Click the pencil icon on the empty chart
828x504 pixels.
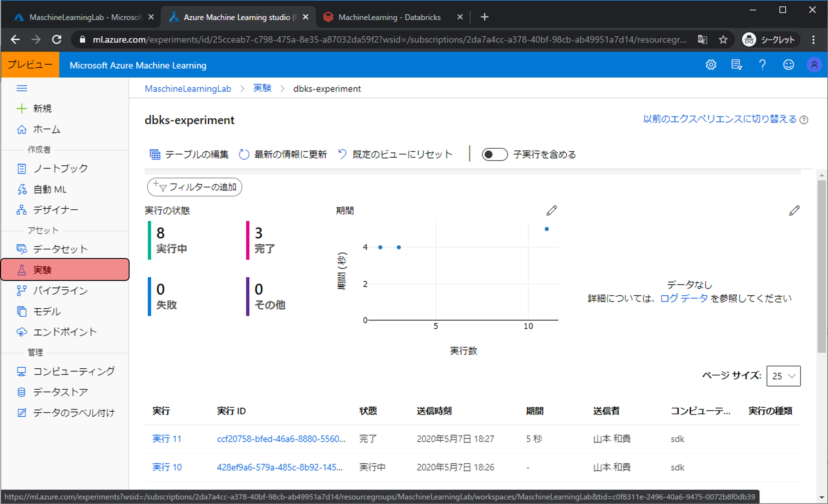click(794, 211)
